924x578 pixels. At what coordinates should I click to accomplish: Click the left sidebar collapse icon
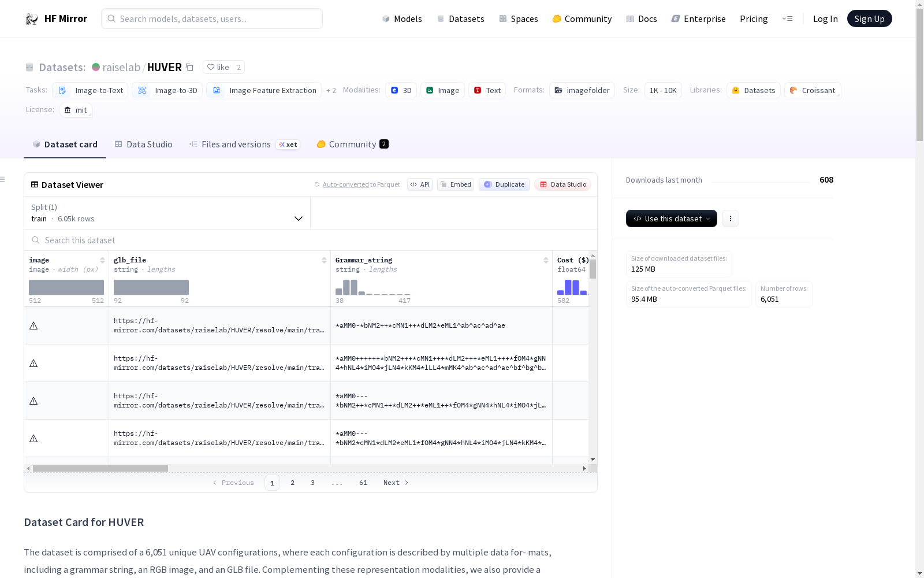click(x=2, y=179)
